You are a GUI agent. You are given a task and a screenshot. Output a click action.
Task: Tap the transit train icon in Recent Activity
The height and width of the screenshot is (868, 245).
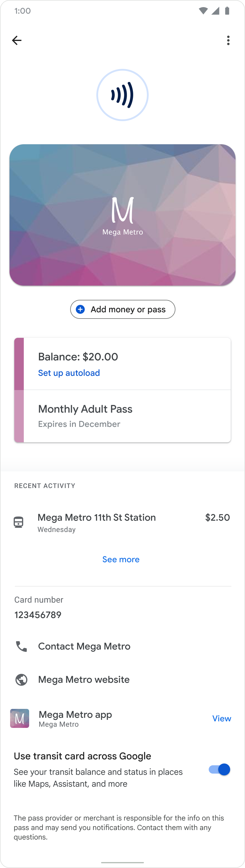[x=18, y=522]
